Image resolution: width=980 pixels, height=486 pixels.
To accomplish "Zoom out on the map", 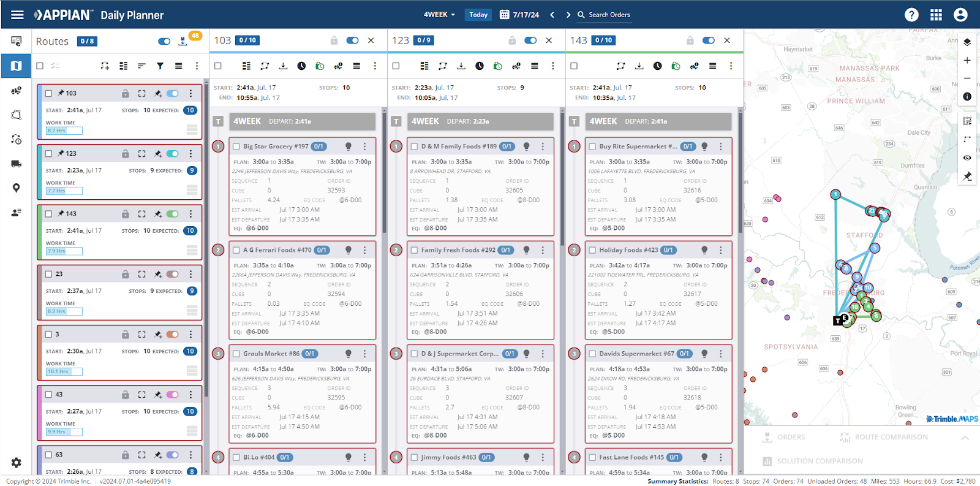I will point(967,78).
